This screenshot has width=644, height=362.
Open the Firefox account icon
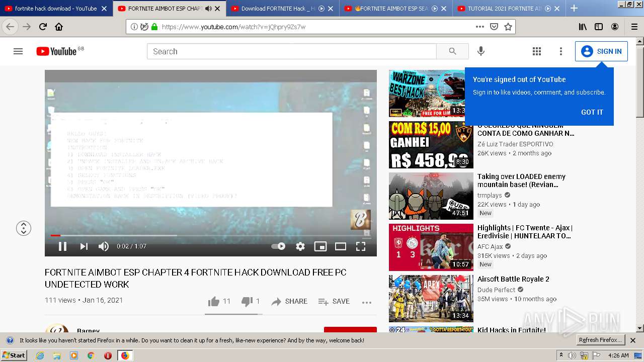[x=615, y=27]
